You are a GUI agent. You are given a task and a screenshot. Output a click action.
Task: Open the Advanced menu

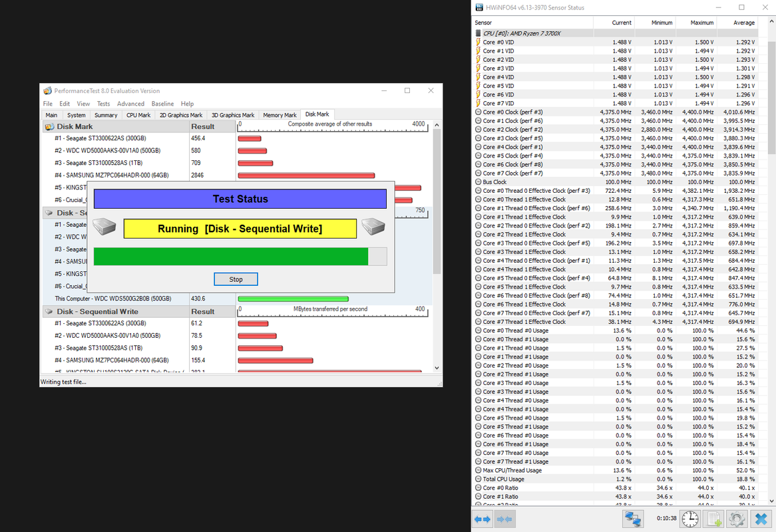130,104
